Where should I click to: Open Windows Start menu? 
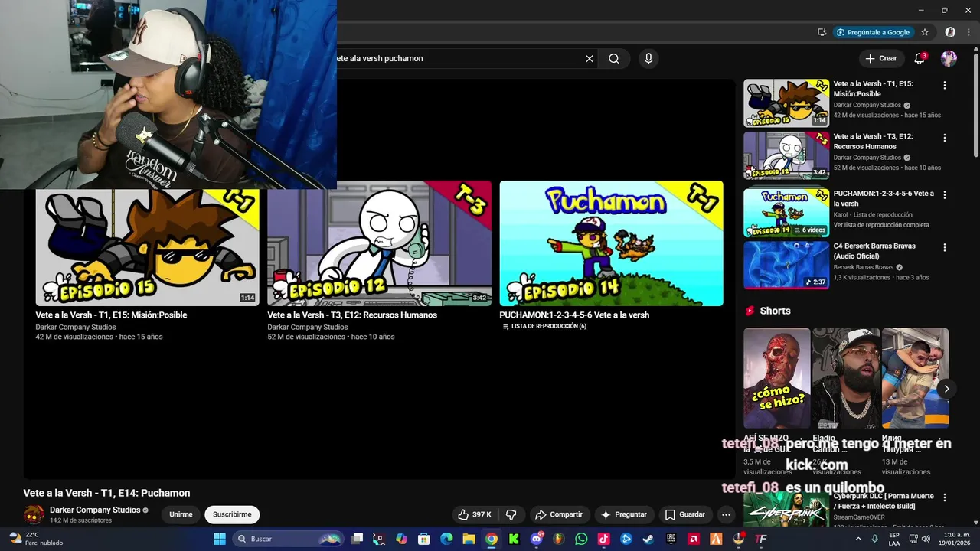tap(219, 539)
